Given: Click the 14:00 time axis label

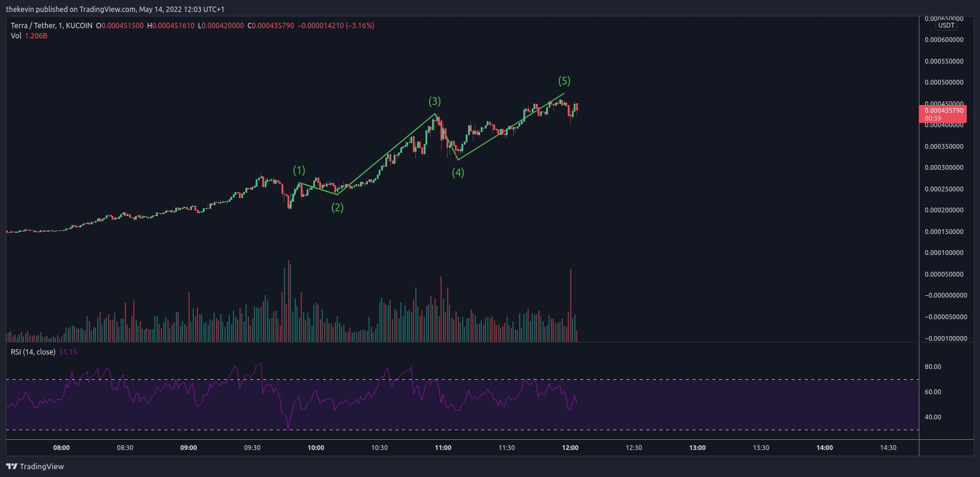Looking at the screenshot, I should click(x=825, y=448).
